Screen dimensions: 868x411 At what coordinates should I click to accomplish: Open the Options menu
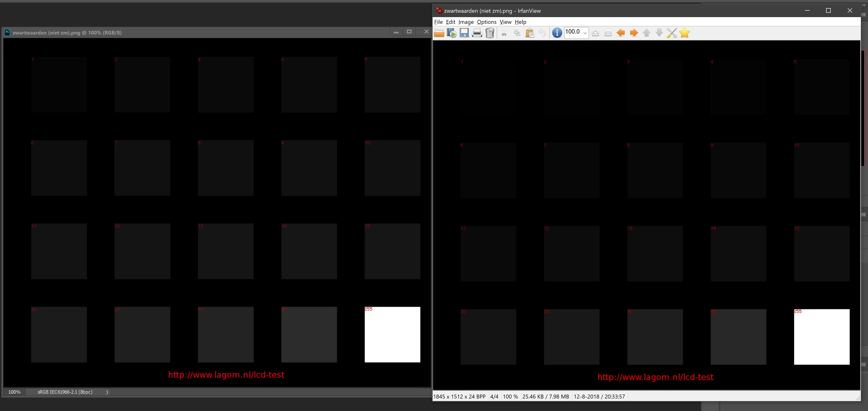point(486,22)
